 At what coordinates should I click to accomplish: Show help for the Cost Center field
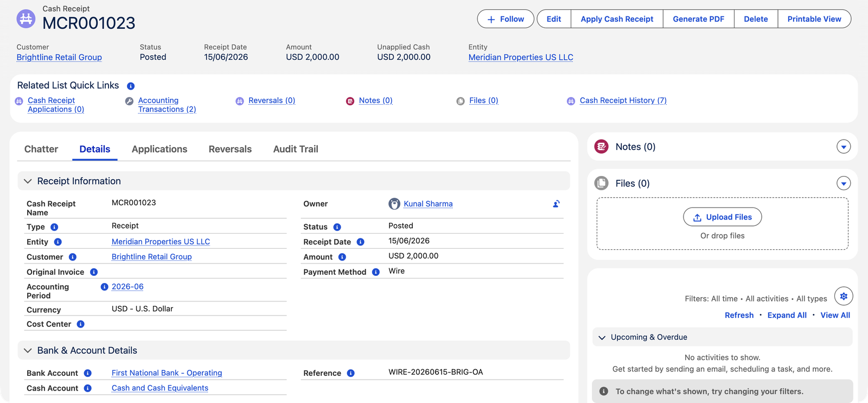coord(81,324)
